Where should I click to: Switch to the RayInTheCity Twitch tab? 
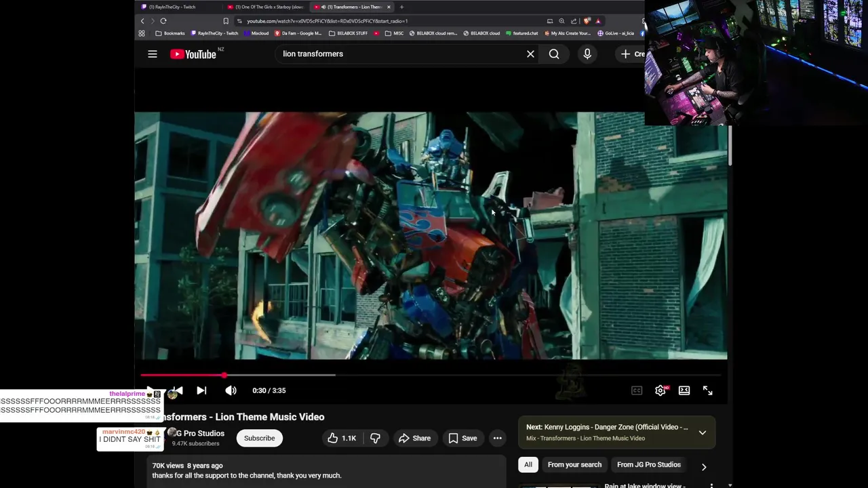coord(176,7)
